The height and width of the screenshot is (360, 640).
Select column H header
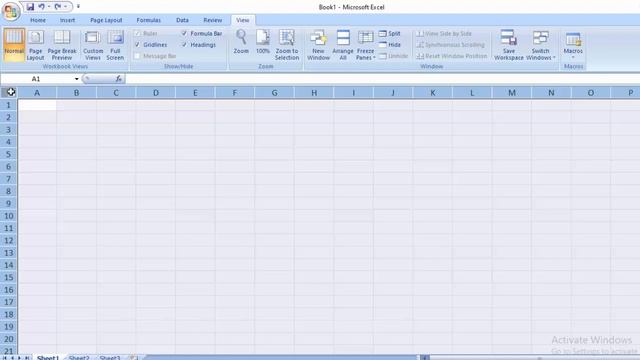coord(314,93)
